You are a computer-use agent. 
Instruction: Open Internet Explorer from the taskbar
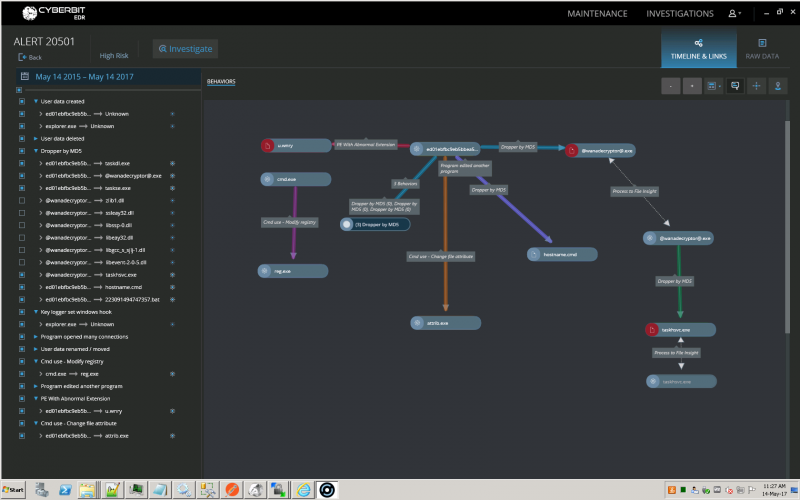[303, 489]
